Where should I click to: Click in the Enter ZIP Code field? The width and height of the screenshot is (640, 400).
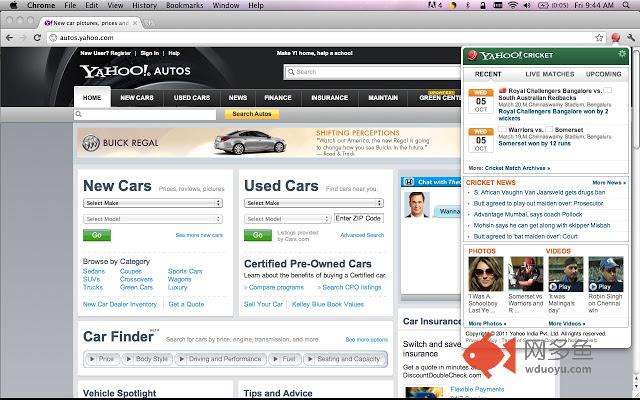(359, 218)
